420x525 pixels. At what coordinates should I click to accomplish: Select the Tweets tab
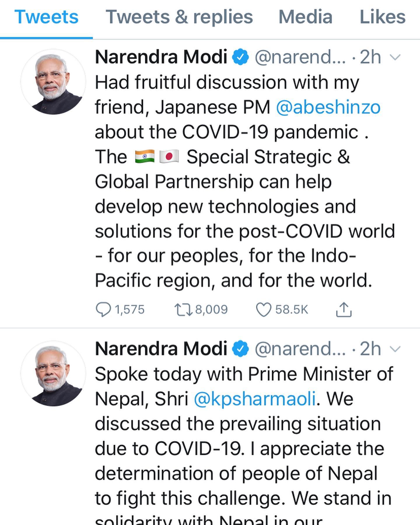[46, 17]
